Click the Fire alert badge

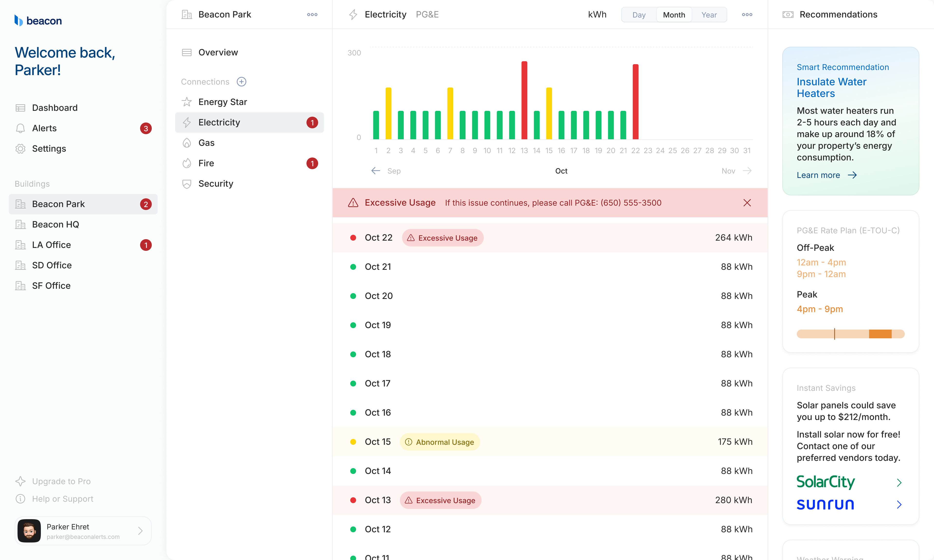pos(312,163)
